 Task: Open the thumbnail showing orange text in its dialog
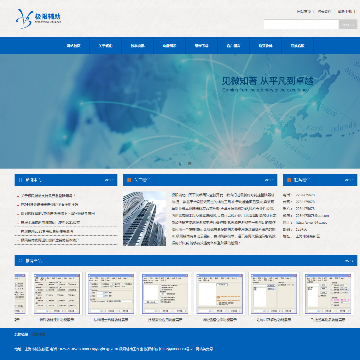220,294
